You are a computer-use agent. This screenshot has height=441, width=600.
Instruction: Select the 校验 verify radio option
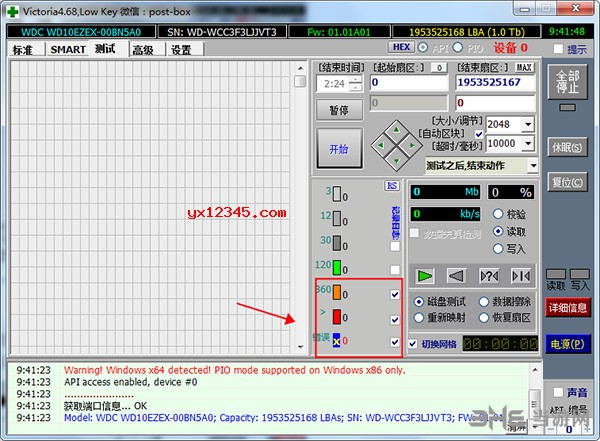(498, 214)
